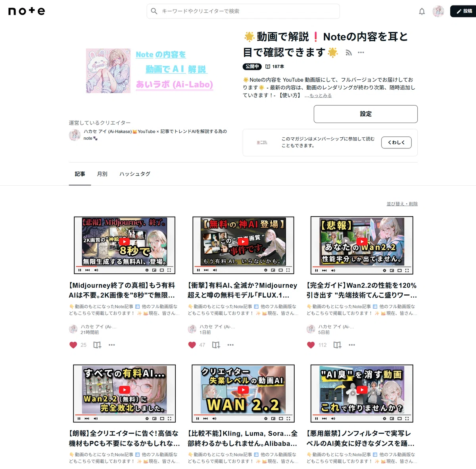Open the magazine RSS feed icon
The image size is (476, 469).
click(x=349, y=53)
